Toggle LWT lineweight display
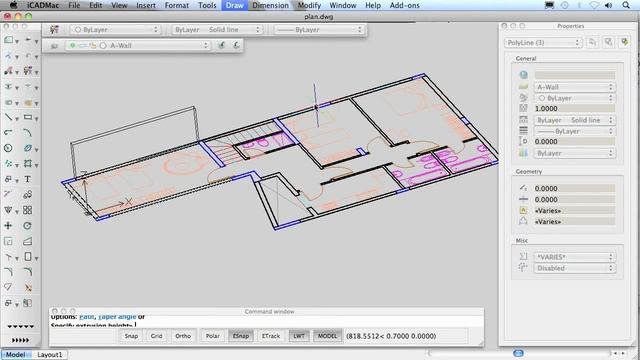The height and width of the screenshot is (360, 640). point(299,336)
